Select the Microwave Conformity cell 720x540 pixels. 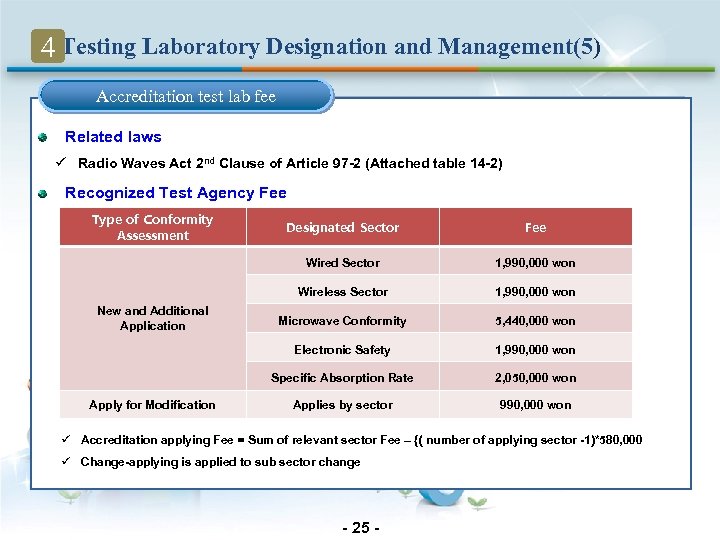click(x=343, y=320)
